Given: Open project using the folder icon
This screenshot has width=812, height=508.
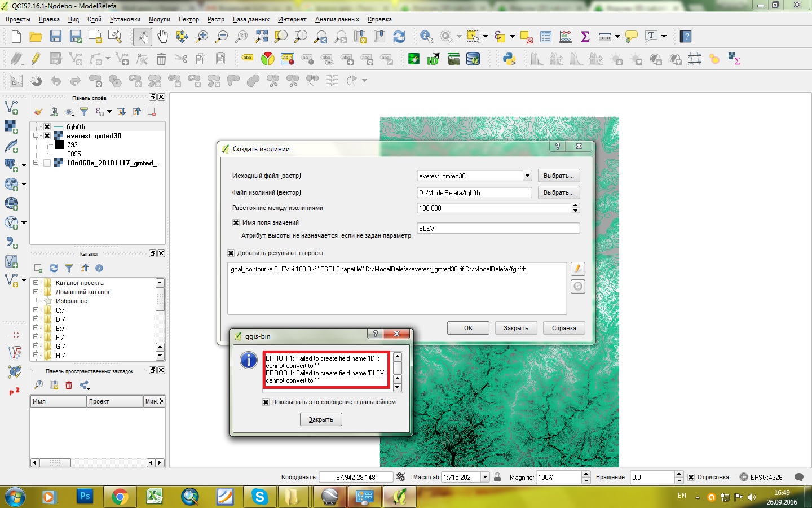Looking at the screenshot, I should [36, 37].
